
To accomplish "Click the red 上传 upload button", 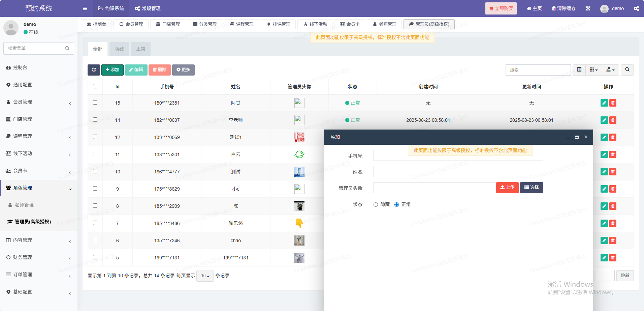I will click(x=507, y=188).
